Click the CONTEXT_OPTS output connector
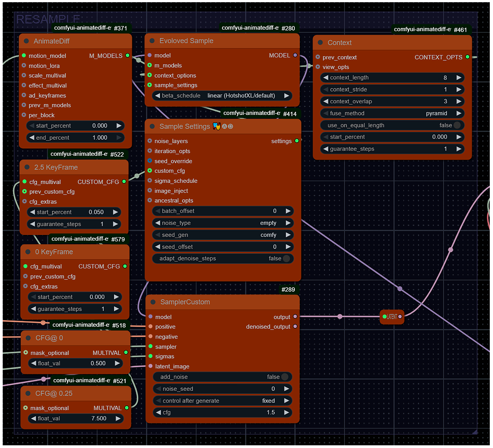Image resolution: width=493 pixels, height=448 pixels. pyautogui.click(x=467, y=57)
